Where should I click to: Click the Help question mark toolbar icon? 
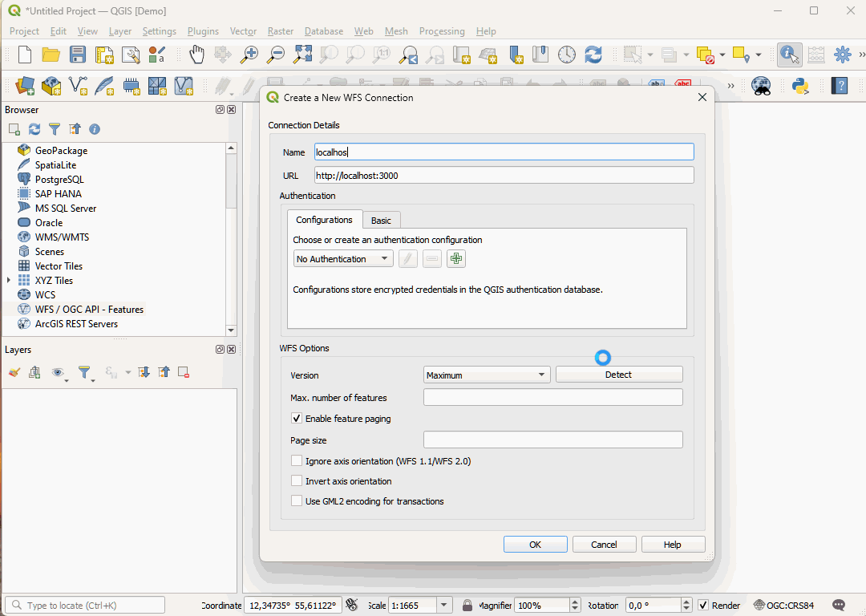coord(840,86)
